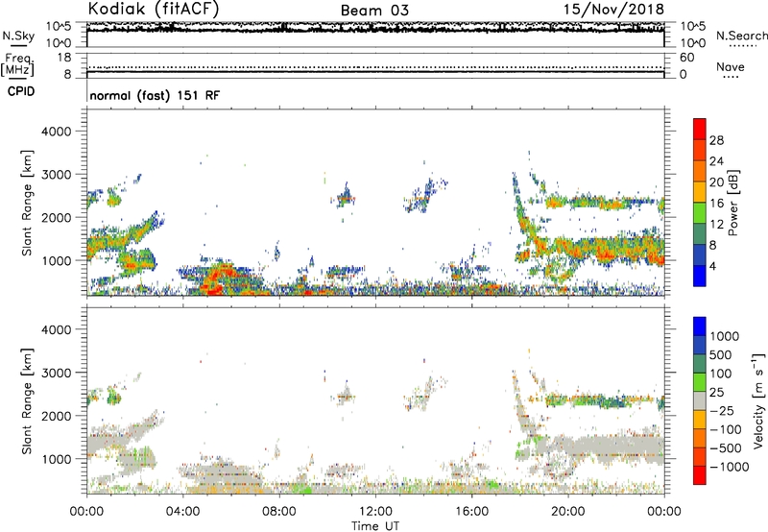Image resolution: width=768 pixels, height=532 pixels.
Task: Click the dotted line sample under 'N.Search'
Action: click(x=743, y=46)
